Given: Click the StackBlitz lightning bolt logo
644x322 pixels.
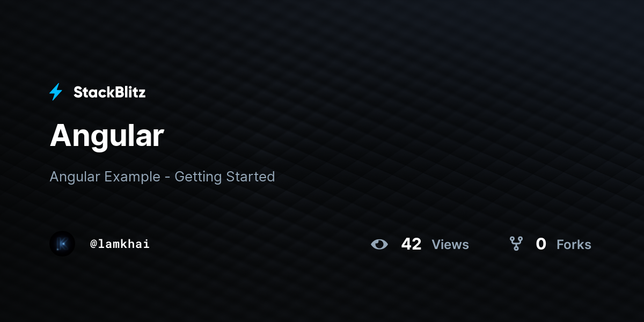Looking at the screenshot, I should point(56,92).
